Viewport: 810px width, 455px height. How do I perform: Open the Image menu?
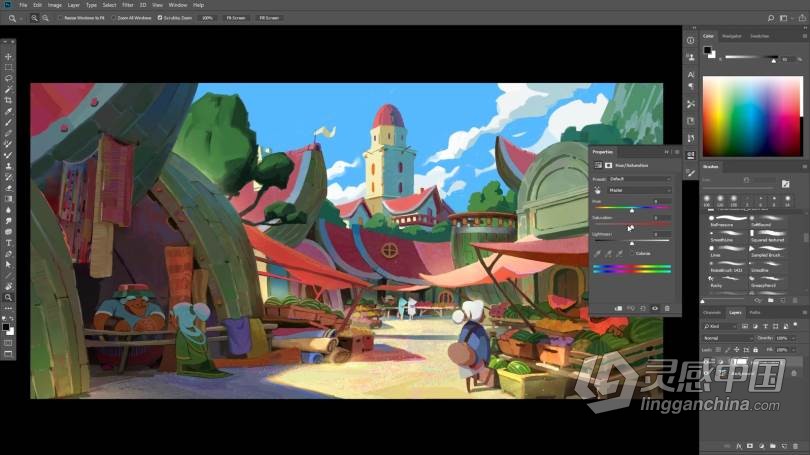coord(54,5)
